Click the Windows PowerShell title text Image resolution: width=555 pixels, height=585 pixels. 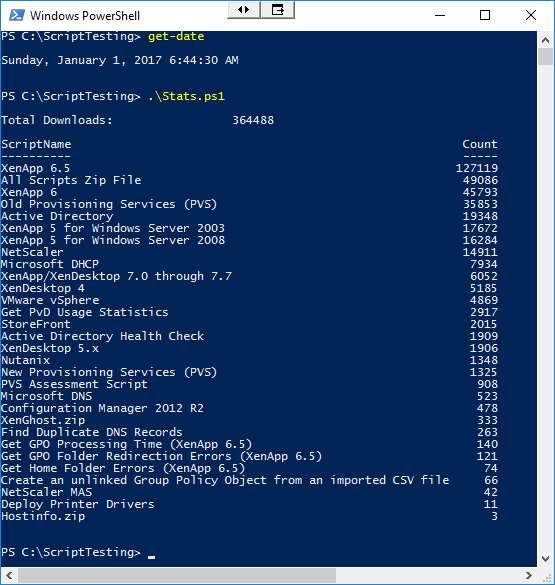click(x=85, y=16)
